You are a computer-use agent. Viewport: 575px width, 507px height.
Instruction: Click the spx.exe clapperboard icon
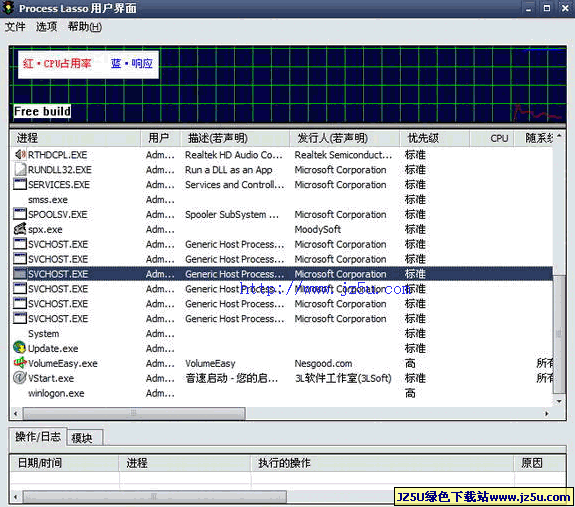(x=20, y=229)
